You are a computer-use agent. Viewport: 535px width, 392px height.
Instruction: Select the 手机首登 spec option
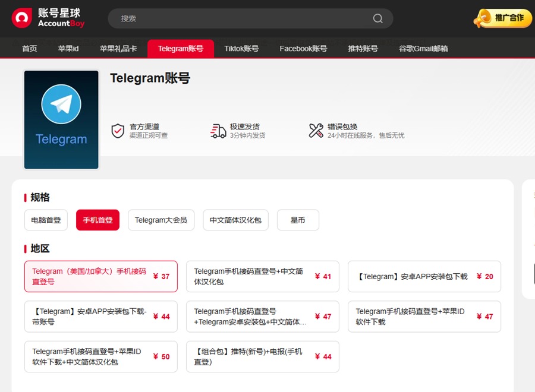coord(97,220)
